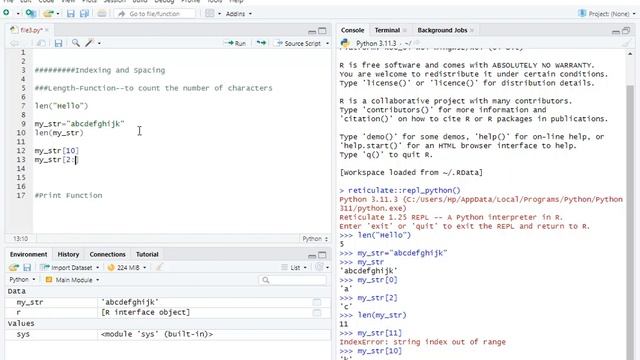Click the refresh environment icon

coord(320,267)
